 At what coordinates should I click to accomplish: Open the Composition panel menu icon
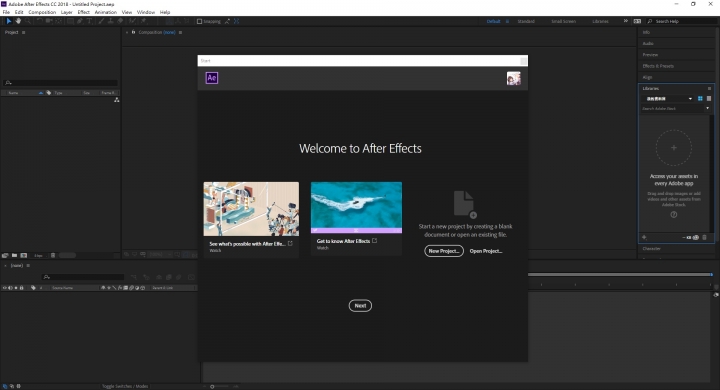(180, 33)
